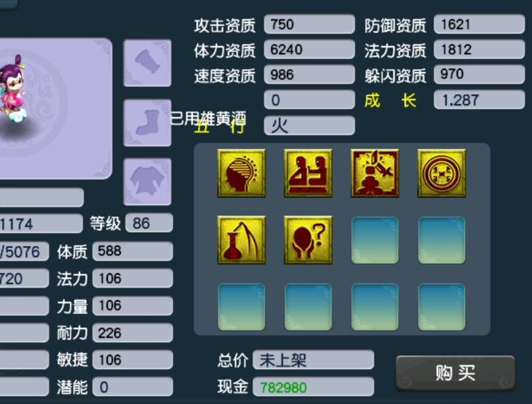
Task: Select the sword strike skill icon
Action: point(375,173)
